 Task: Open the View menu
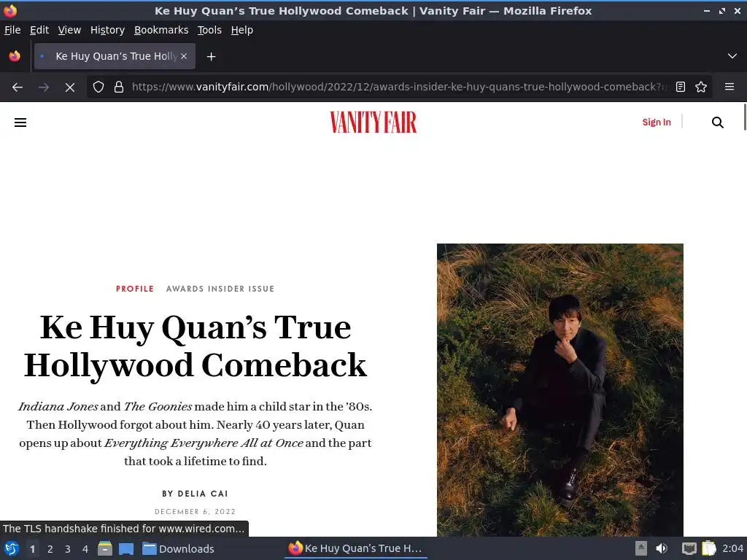click(69, 30)
